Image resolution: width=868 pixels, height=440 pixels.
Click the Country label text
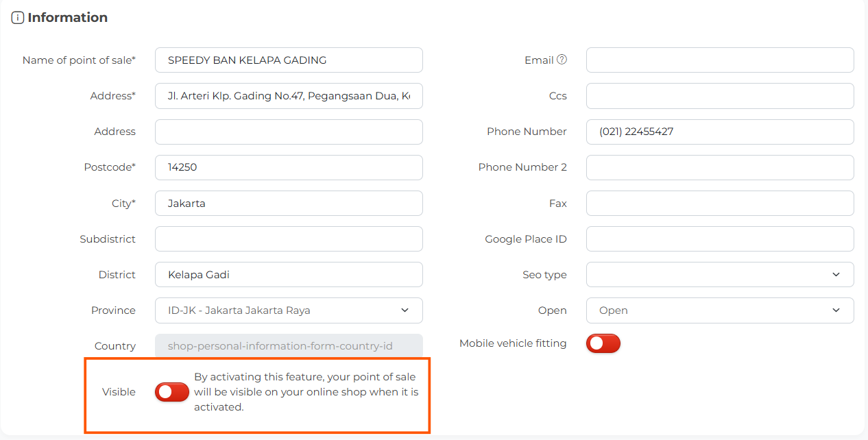[115, 346]
